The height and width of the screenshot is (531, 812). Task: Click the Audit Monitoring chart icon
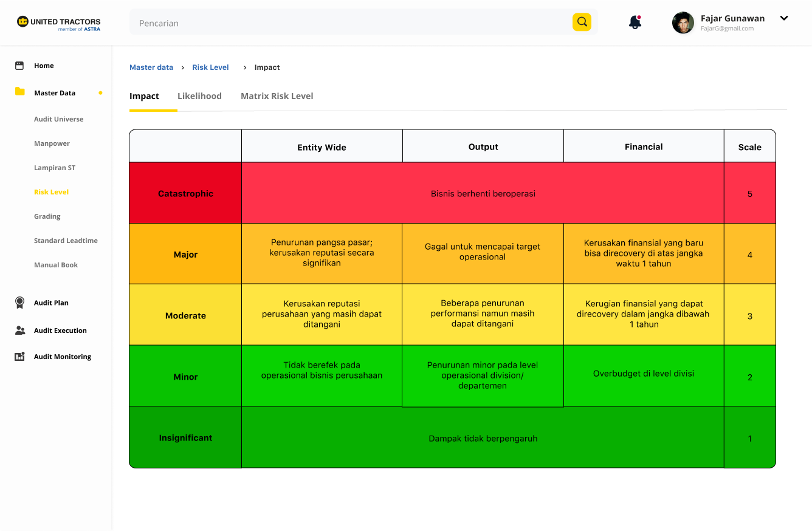click(19, 357)
